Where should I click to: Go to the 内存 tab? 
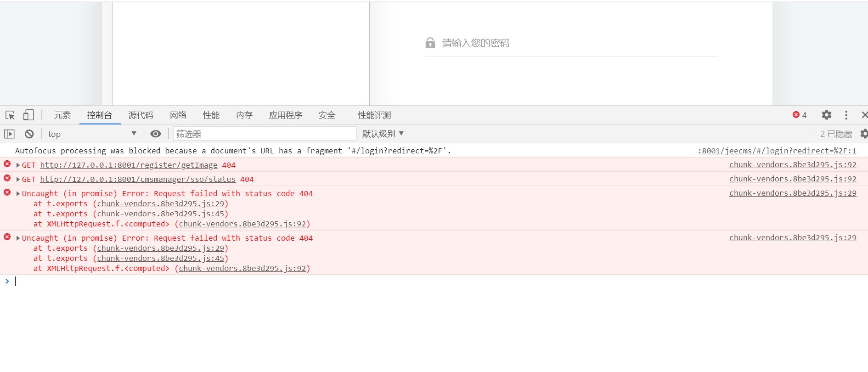(244, 115)
